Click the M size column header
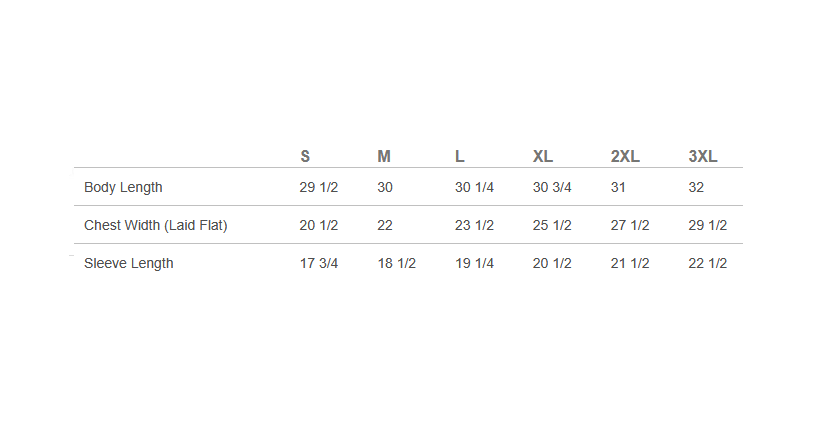 point(384,156)
